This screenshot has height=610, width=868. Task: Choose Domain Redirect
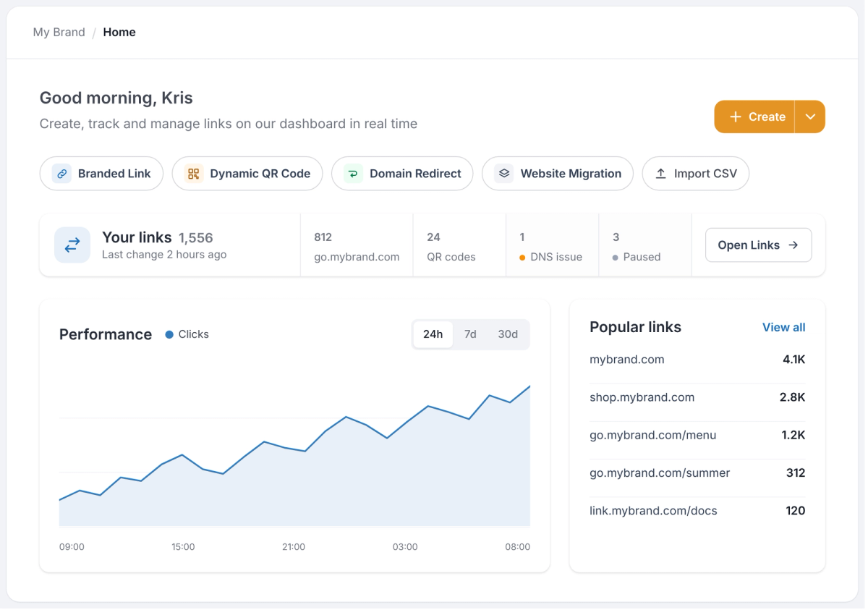tap(402, 174)
